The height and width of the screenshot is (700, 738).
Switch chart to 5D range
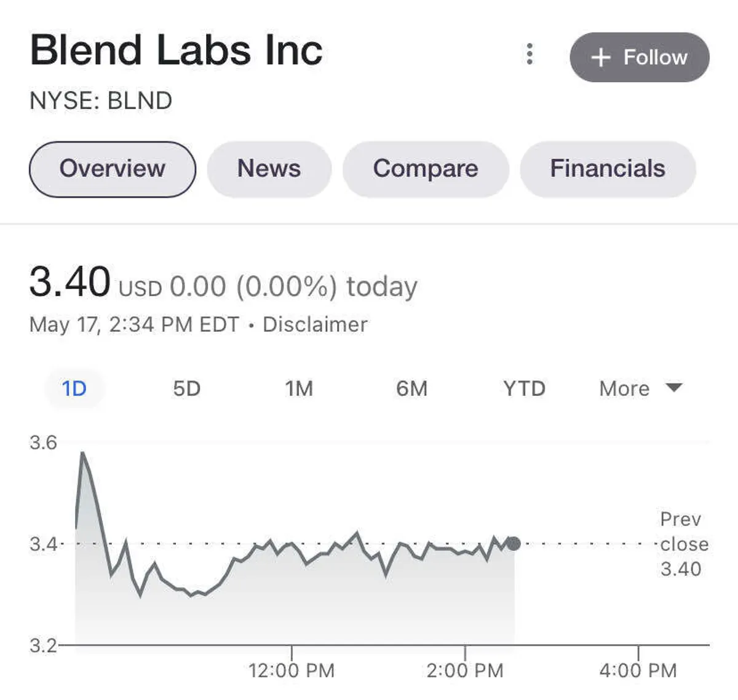click(x=187, y=388)
